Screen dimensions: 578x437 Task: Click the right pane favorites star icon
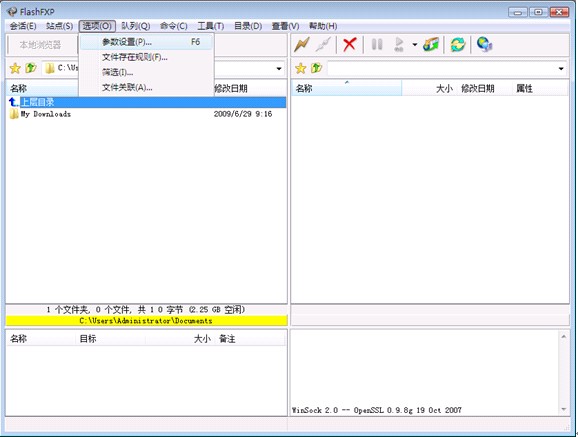click(301, 68)
